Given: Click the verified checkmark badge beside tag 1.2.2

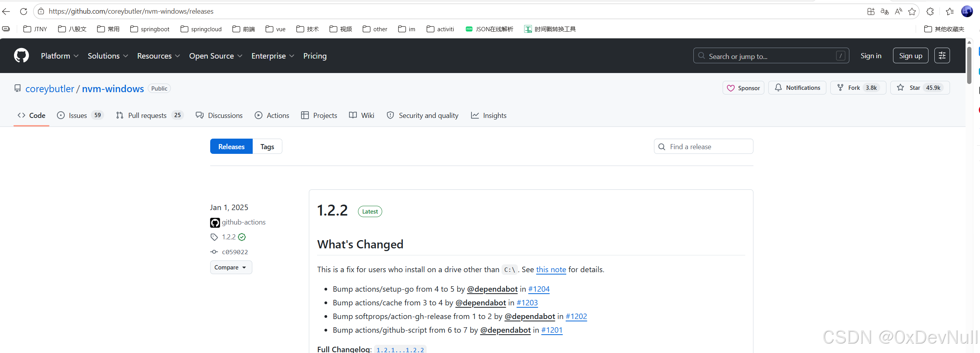Looking at the screenshot, I should [x=242, y=237].
